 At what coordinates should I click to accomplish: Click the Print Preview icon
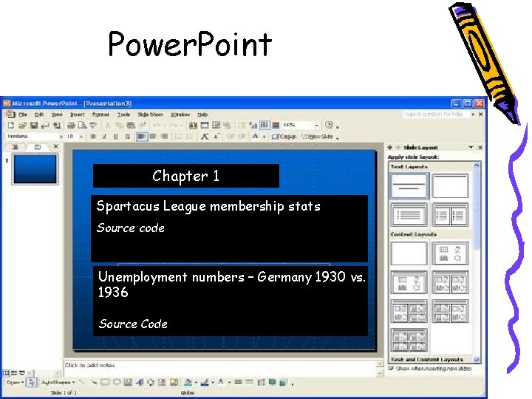tap(82, 125)
